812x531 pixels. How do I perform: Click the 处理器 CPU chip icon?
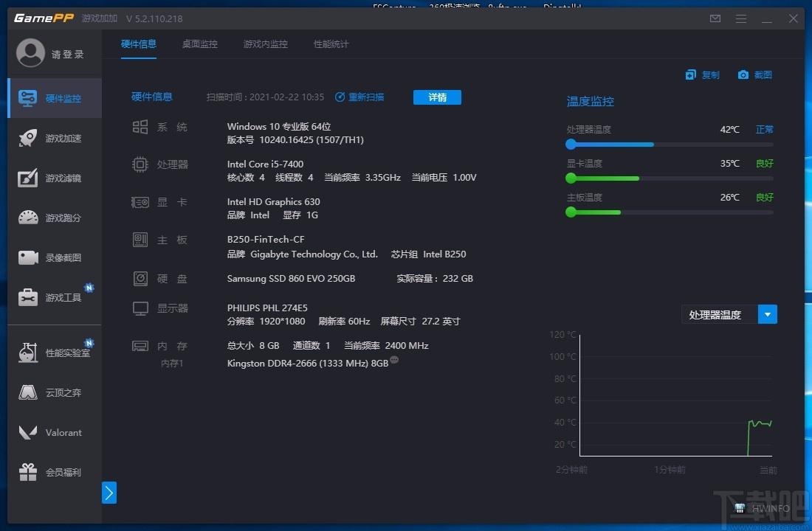(140, 164)
